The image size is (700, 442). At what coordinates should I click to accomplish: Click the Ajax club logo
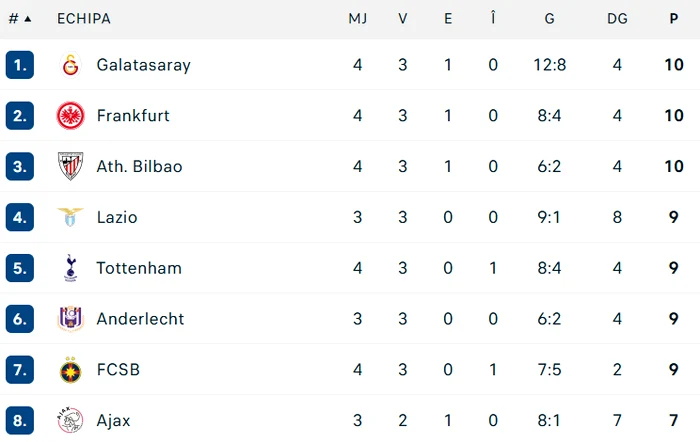[x=71, y=420]
